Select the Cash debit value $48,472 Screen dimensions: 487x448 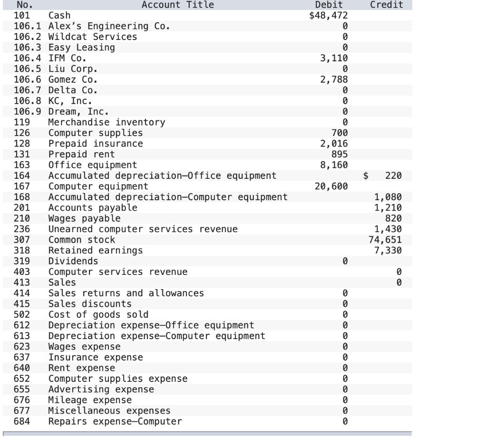coord(328,15)
